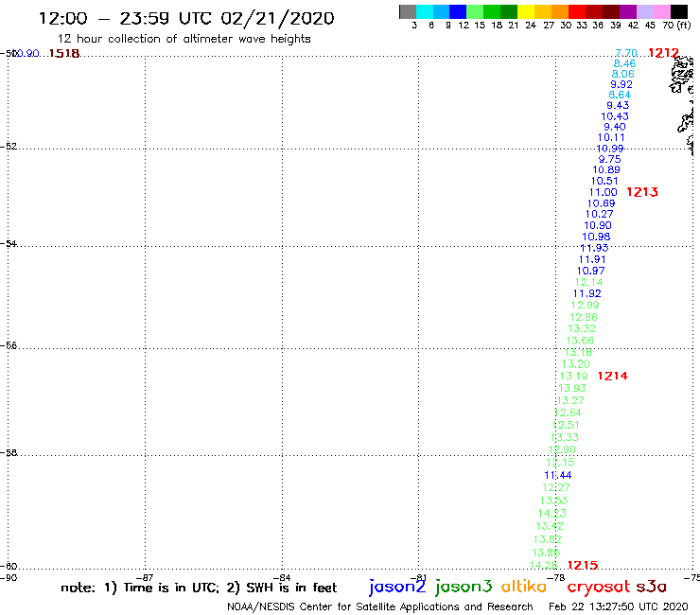Image resolution: width=700 pixels, height=615 pixels.
Task: Click the wave height value 7.70
Action: point(626,53)
